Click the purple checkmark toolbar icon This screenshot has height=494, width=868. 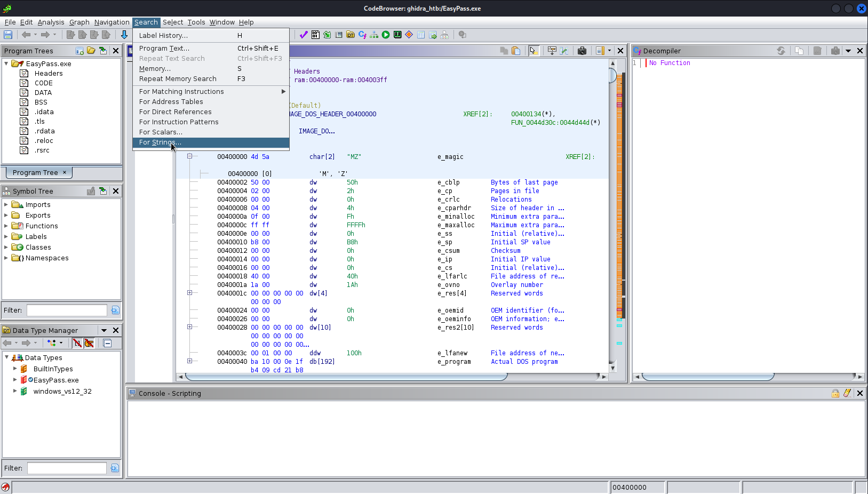click(304, 35)
